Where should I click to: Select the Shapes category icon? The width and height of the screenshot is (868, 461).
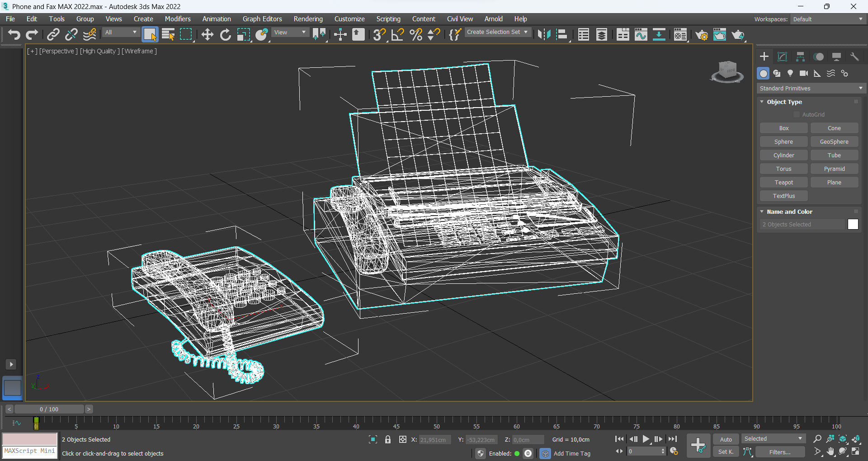(x=777, y=73)
